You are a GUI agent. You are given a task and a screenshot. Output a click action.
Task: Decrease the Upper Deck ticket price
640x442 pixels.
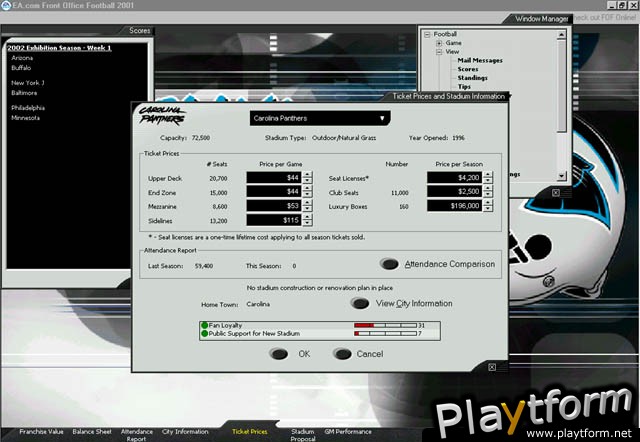tap(307, 181)
